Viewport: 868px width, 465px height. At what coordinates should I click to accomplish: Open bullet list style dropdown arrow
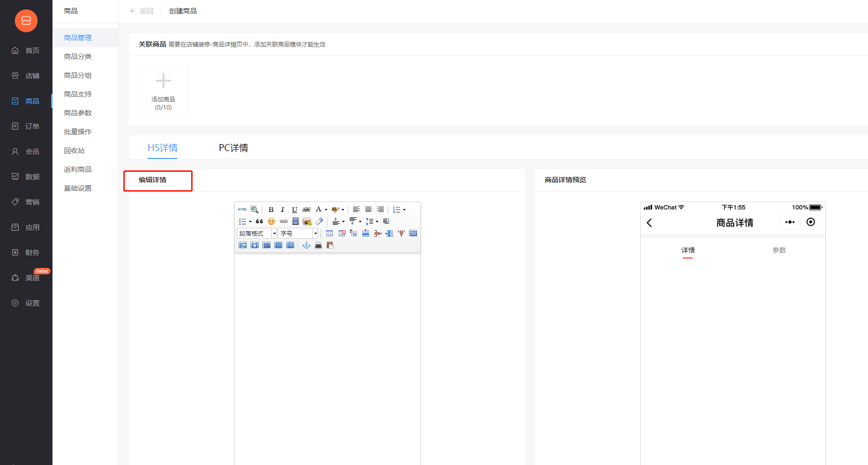point(250,221)
